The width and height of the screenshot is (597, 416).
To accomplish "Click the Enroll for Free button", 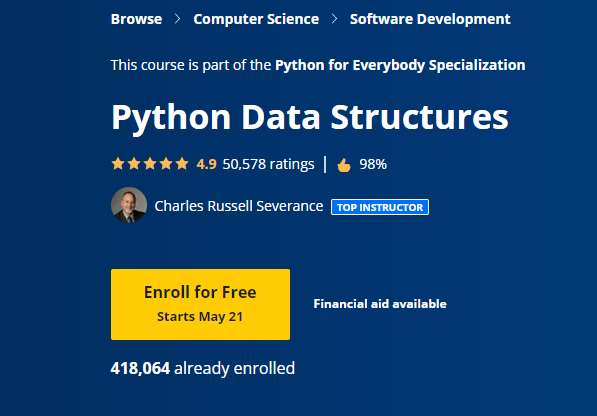I will (x=200, y=304).
